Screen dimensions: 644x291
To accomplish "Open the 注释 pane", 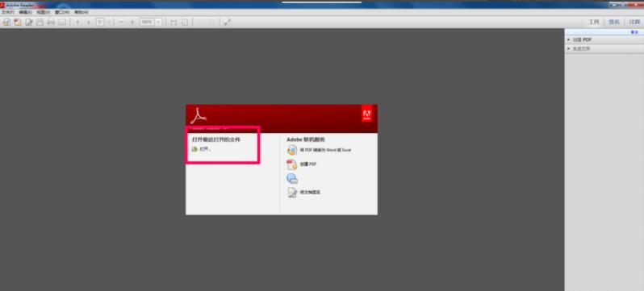I will point(634,22).
